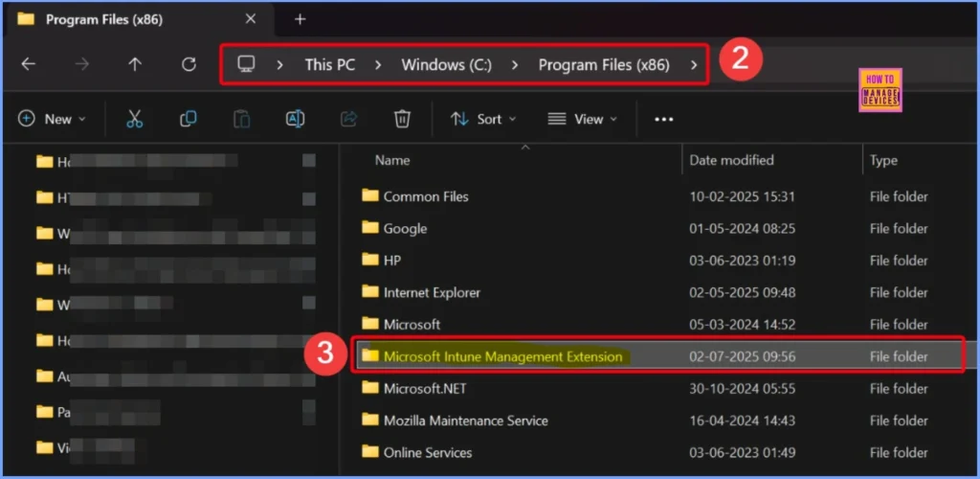Click the Google folder icon

[370, 228]
